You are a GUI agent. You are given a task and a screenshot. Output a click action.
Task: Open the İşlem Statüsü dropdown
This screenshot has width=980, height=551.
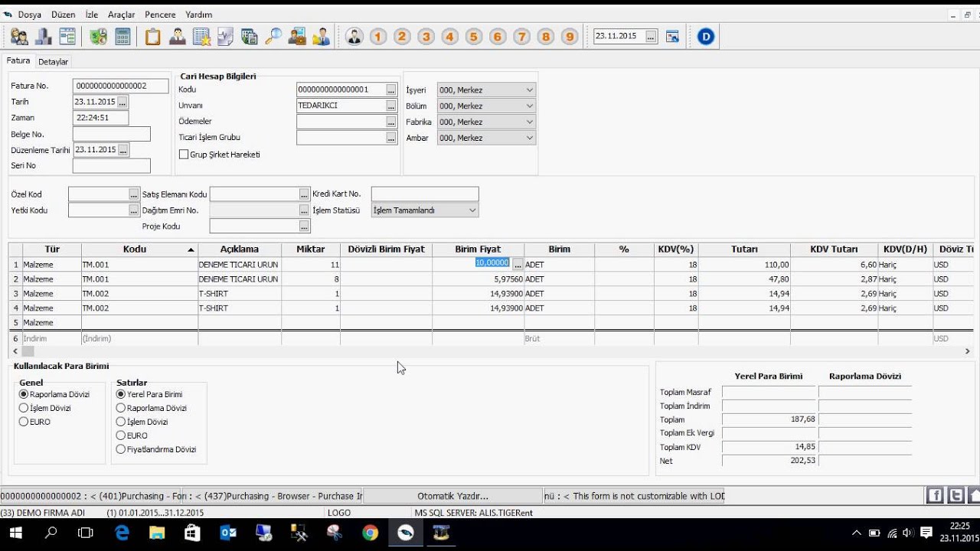[425, 210]
